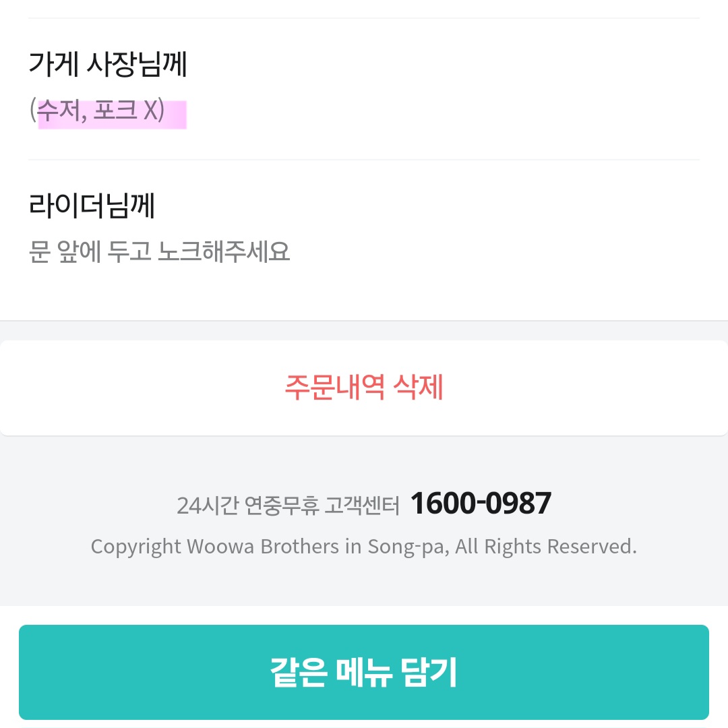Select the 라이더님께 heading
The height and width of the screenshot is (728, 728).
[x=92, y=205]
